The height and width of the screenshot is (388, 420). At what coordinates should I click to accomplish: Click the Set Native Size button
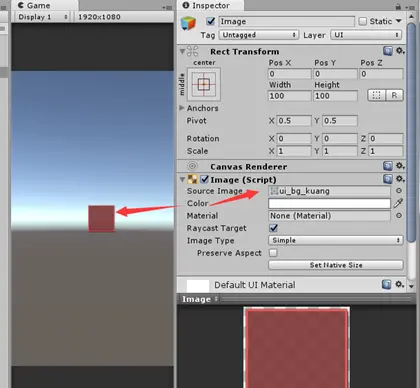coord(336,265)
